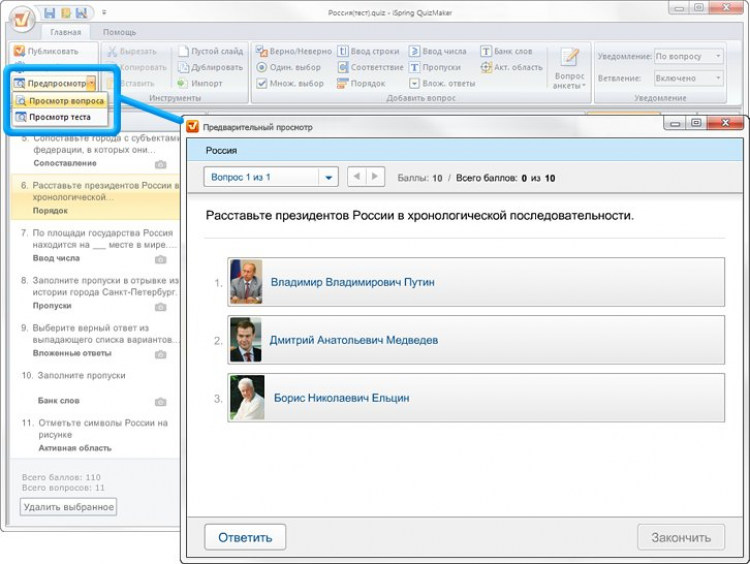
Task: Open the Ветвление dropdown set to Включено
Action: 688,78
